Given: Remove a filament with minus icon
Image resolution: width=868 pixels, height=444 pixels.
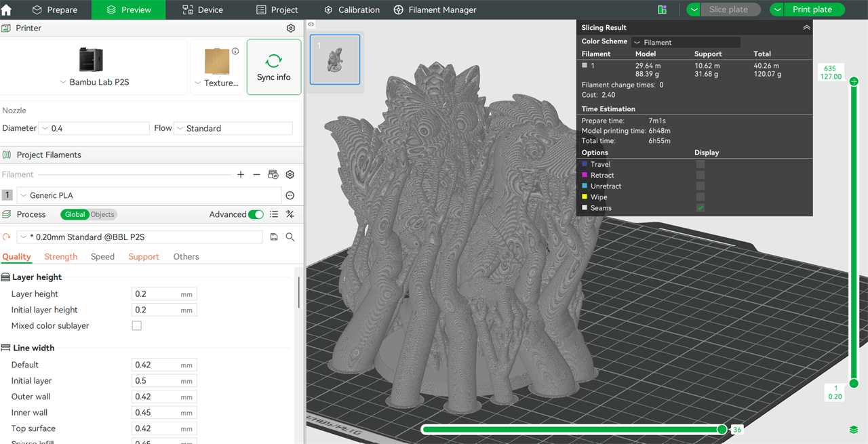Looking at the screenshot, I should pos(256,175).
